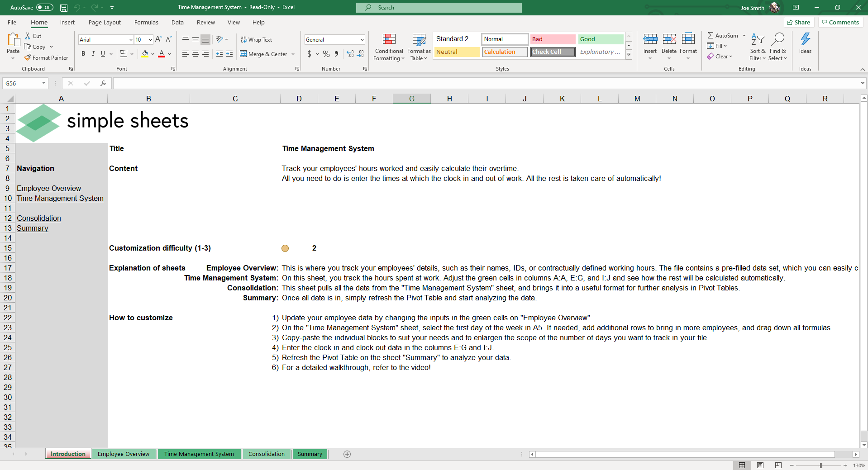Increase decimal places

point(350,54)
